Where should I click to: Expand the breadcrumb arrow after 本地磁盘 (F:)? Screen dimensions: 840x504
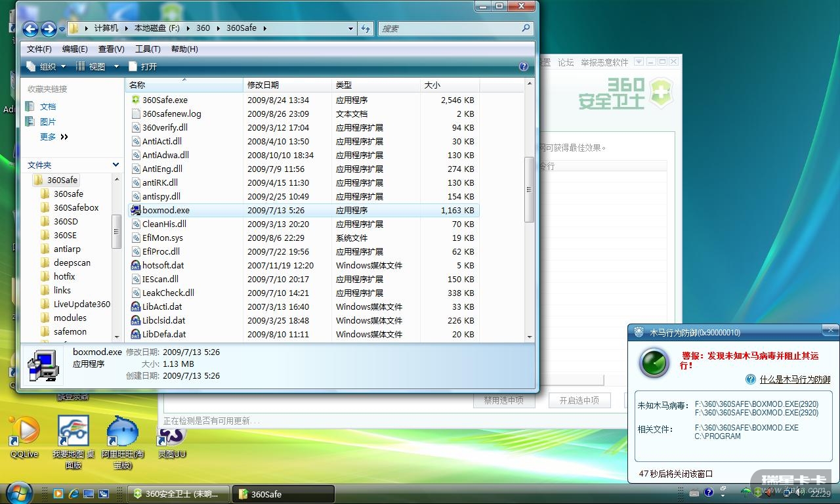tap(188, 28)
